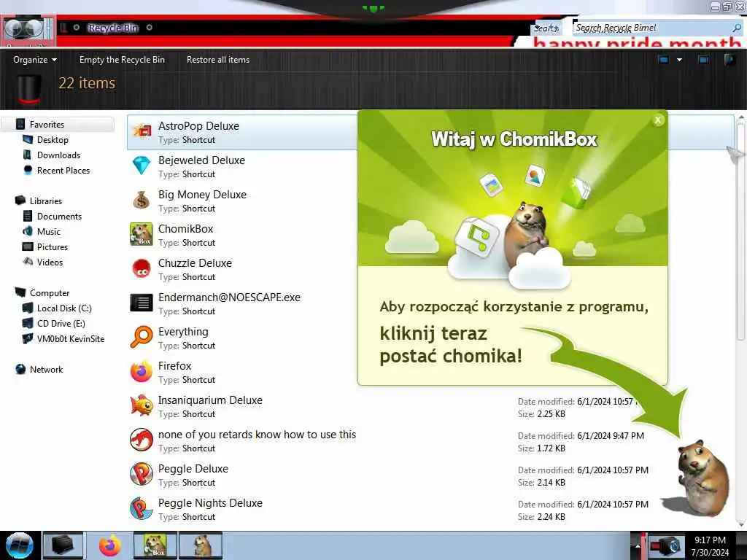Viewport: 747px width, 560px height.
Task: Open VM0b0t KevinSite drive
Action: pos(71,338)
